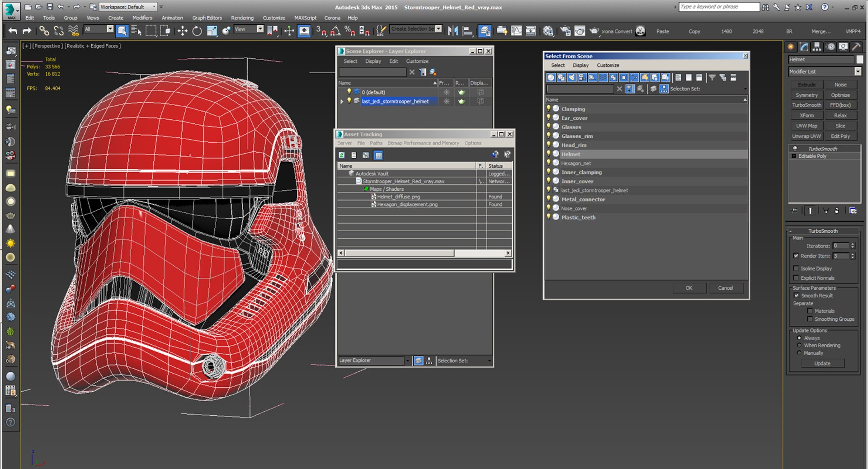Viewport: 868px width, 469px height.
Task: Activate the Select and Rotate tool
Action: (x=197, y=31)
